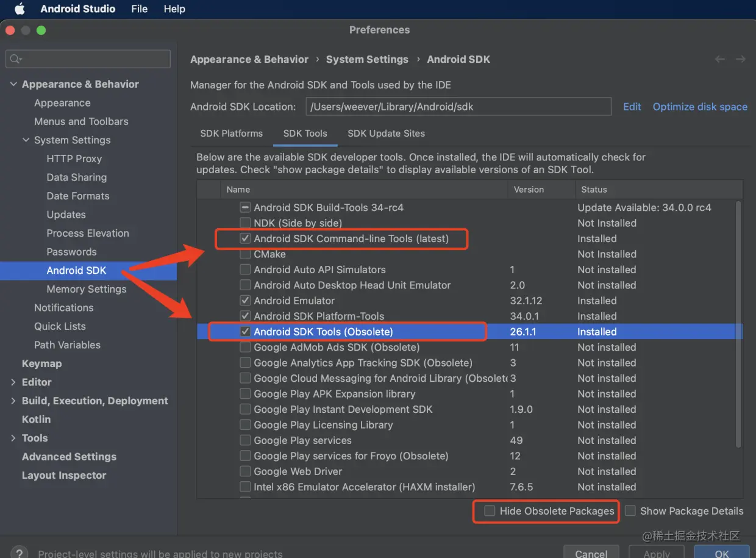Go forward with the right arrow icon
Viewport: 756px width, 558px height.
[741, 59]
